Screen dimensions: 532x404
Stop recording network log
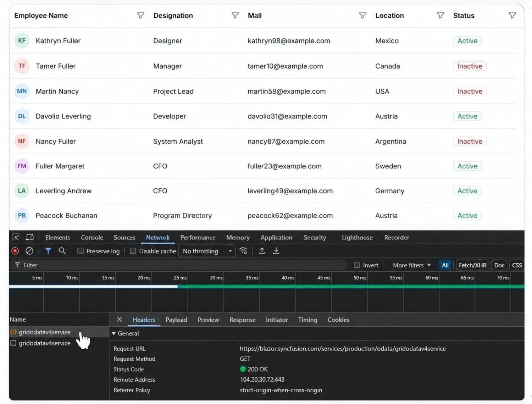[x=15, y=251]
